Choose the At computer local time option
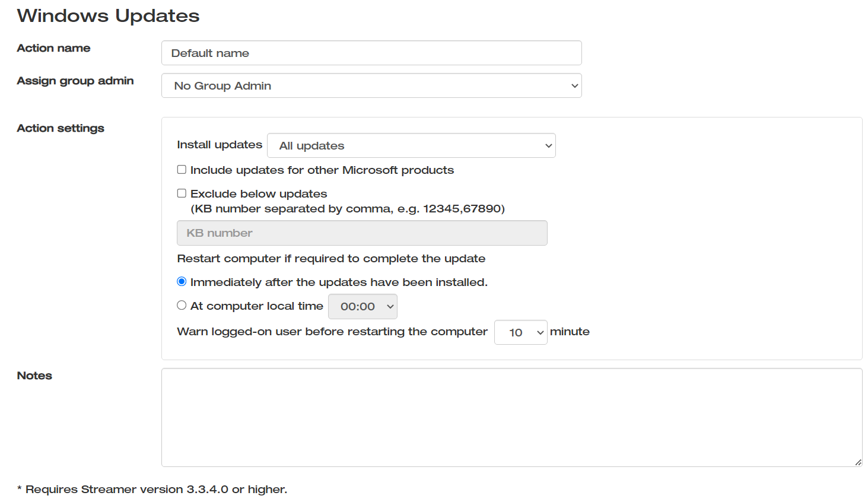 [182, 305]
